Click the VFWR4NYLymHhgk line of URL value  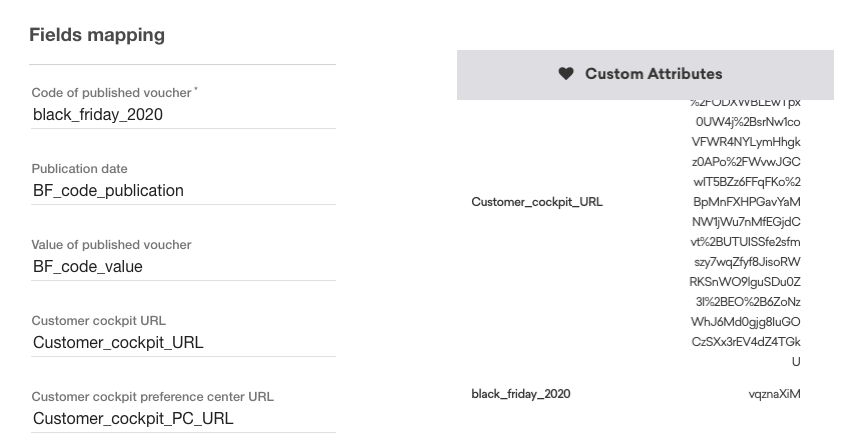pos(746,142)
